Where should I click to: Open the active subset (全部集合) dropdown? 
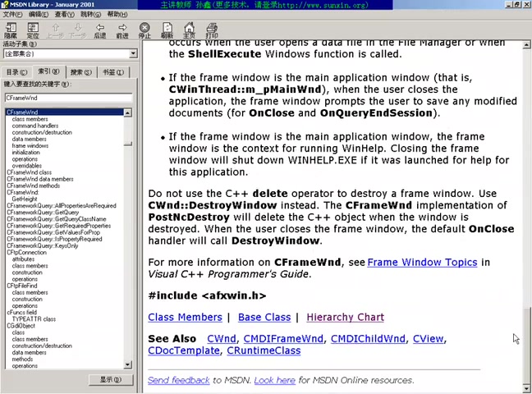(x=133, y=53)
